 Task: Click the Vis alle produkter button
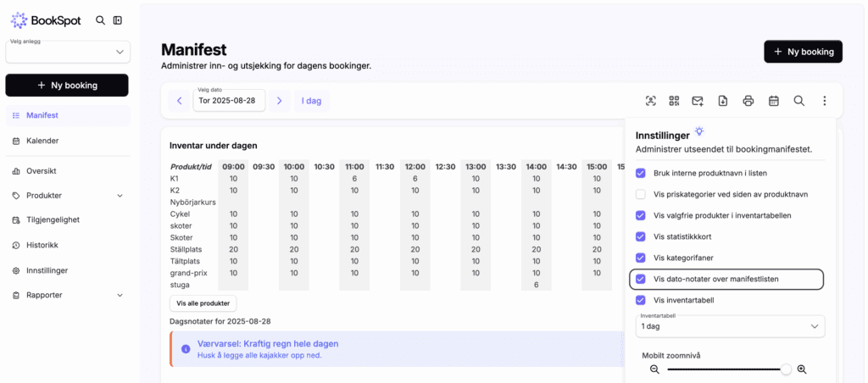pos(203,303)
